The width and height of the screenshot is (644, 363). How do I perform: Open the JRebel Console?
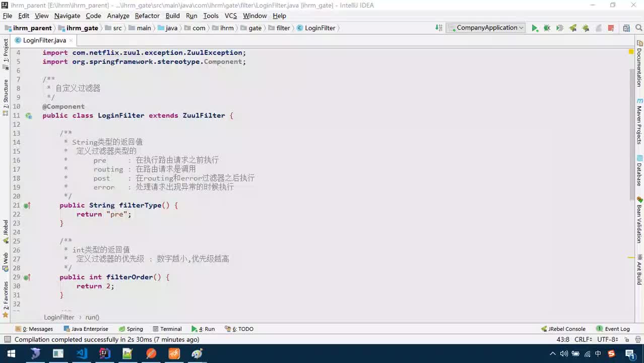click(563, 329)
